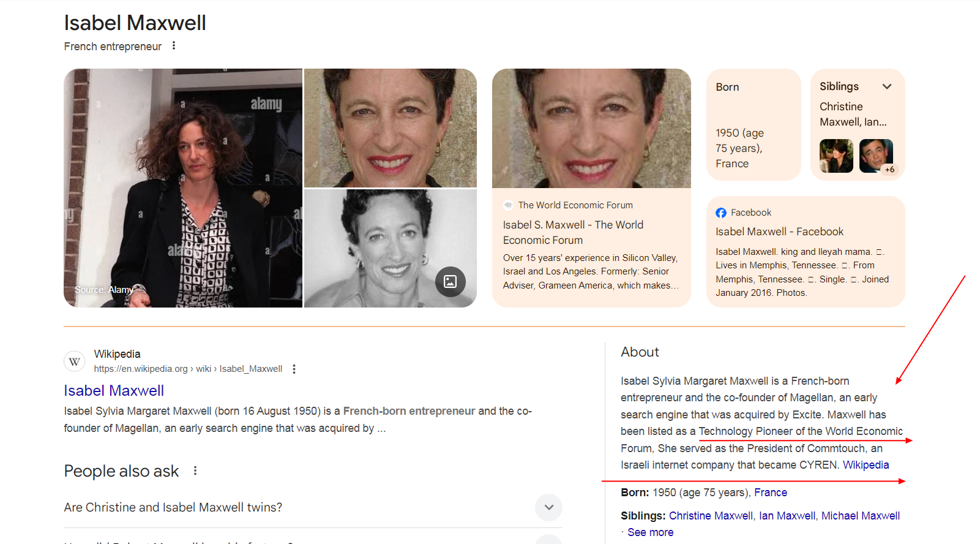Click the French entrepreneur subtitle

tap(113, 47)
